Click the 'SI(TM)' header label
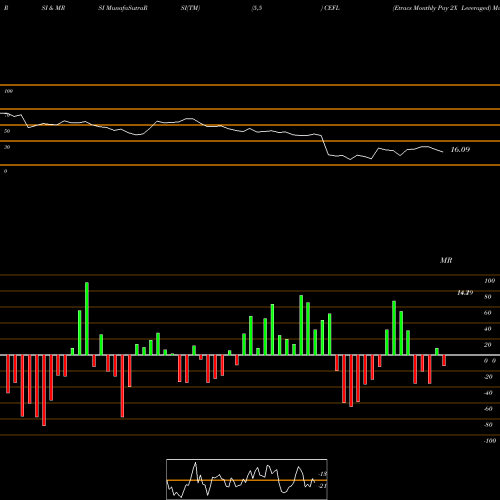Viewport: 500px width, 500px height. click(x=190, y=8)
